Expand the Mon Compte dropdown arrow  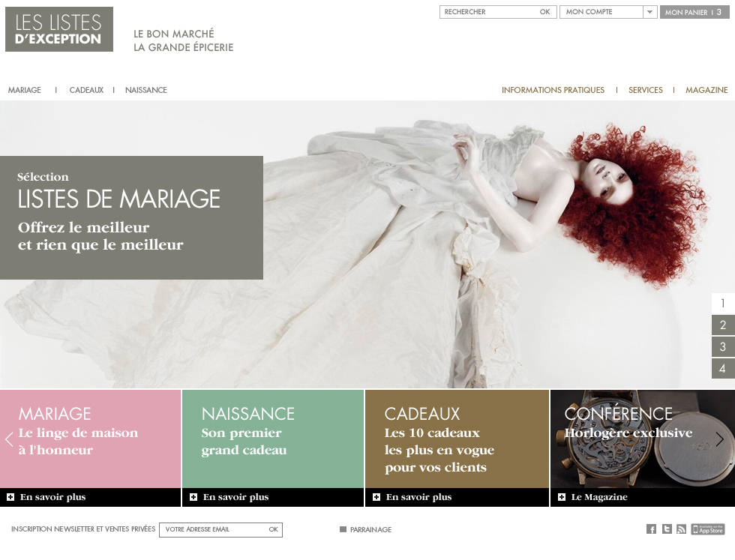pyautogui.click(x=649, y=12)
